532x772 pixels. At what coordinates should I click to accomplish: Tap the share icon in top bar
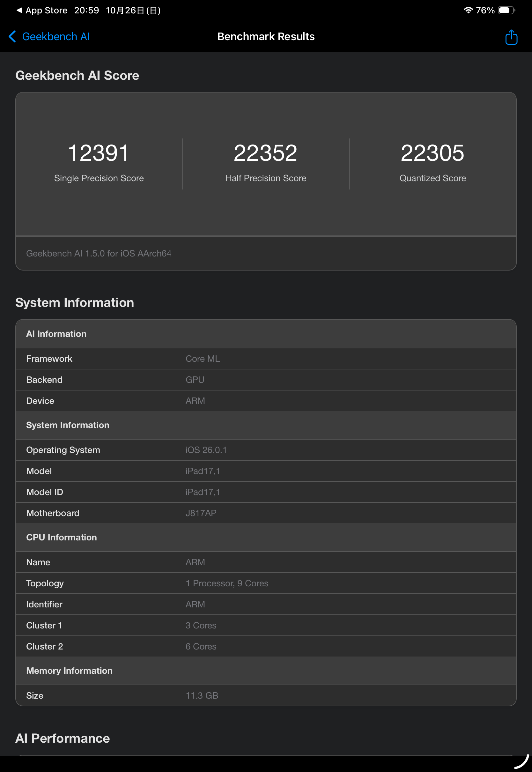click(x=511, y=37)
